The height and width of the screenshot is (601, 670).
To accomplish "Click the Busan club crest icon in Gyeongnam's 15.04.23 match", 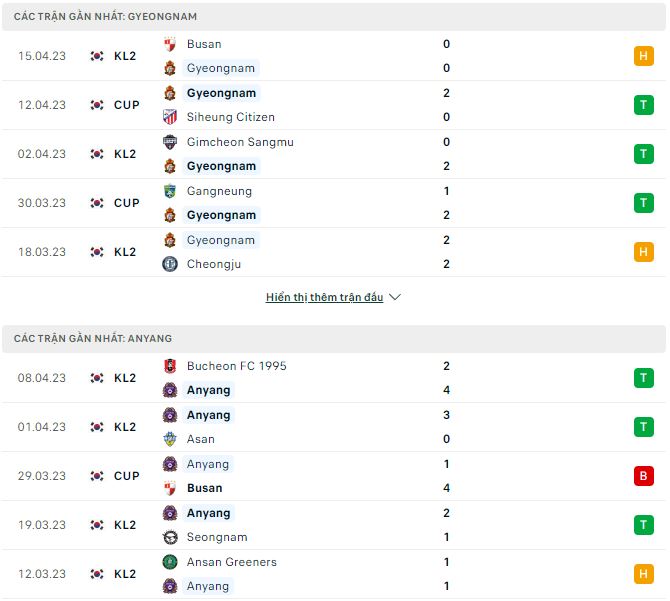I will click(x=170, y=44).
